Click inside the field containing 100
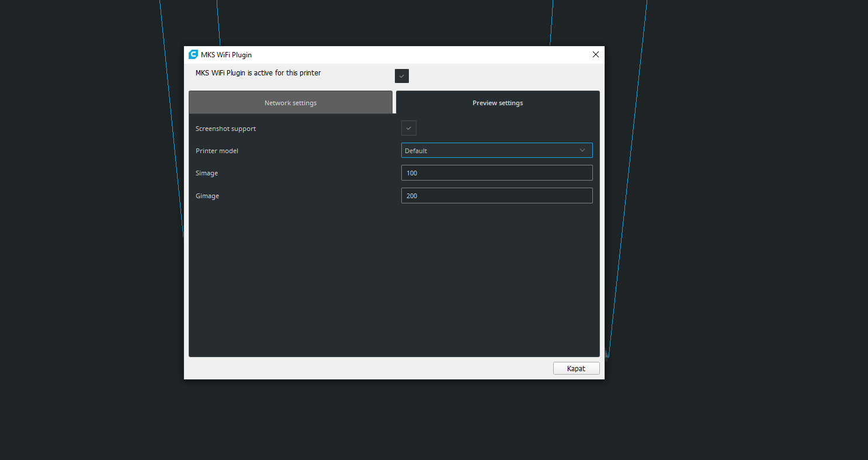 tap(497, 172)
